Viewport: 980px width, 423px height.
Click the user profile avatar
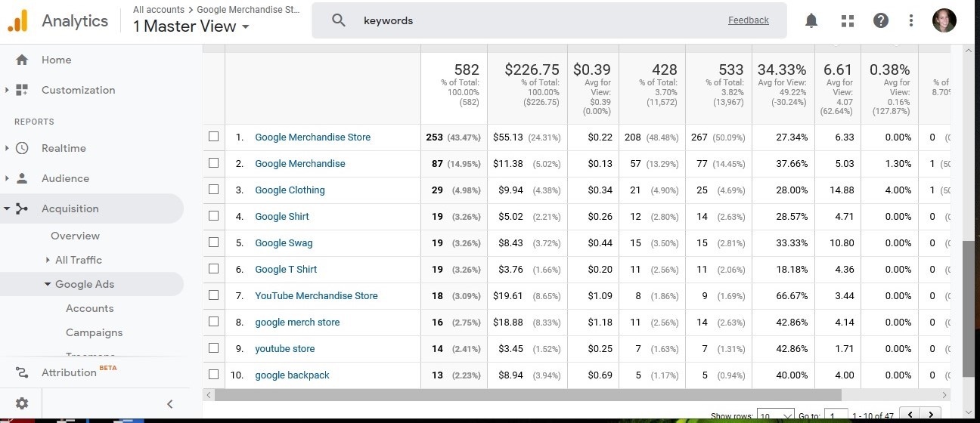point(944,20)
